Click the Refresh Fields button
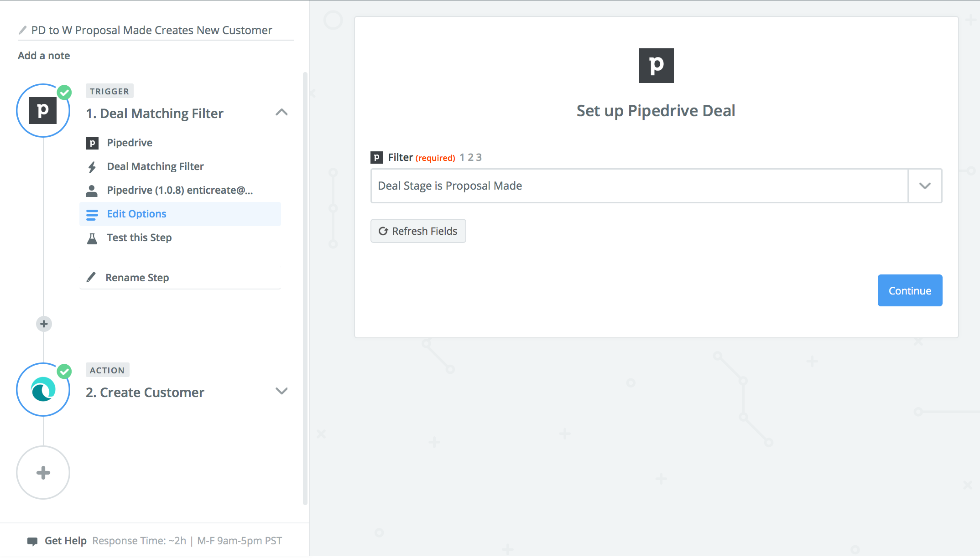 click(x=418, y=231)
